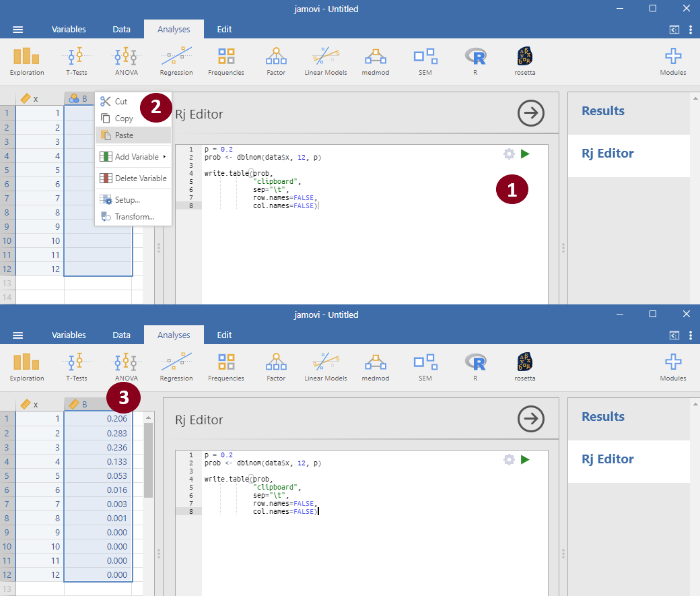Choose Copy from the context menu
Viewport: 700px width, 596px height.
tap(133, 119)
